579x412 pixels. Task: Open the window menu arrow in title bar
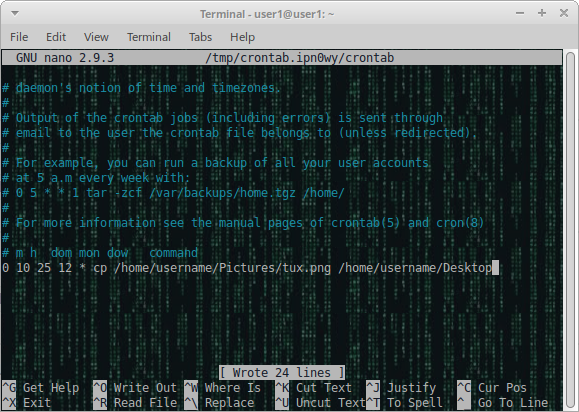point(15,14)
